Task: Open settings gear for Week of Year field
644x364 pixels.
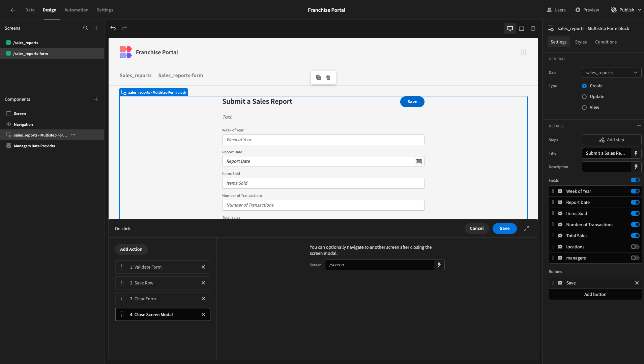Action: pos(560,191)
